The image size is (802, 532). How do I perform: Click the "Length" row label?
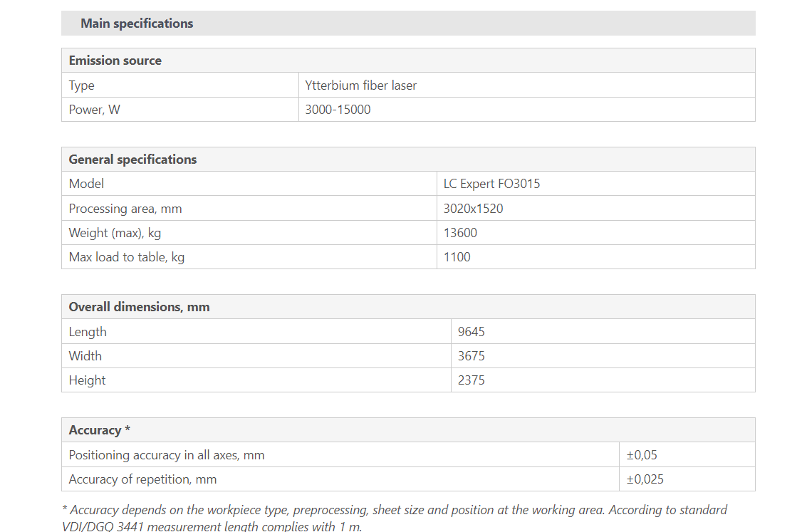coord(88,332)
